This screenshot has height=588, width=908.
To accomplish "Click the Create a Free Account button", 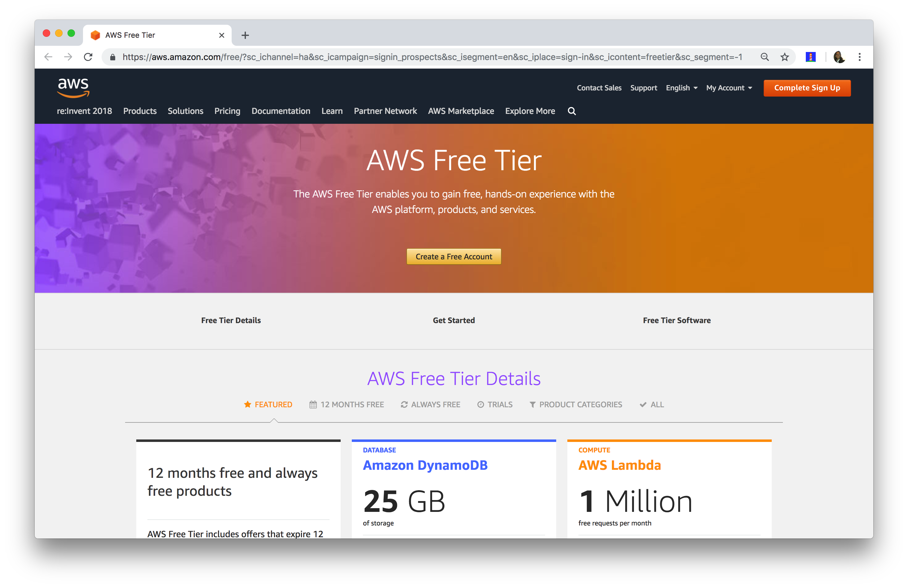I will [454, 256].
